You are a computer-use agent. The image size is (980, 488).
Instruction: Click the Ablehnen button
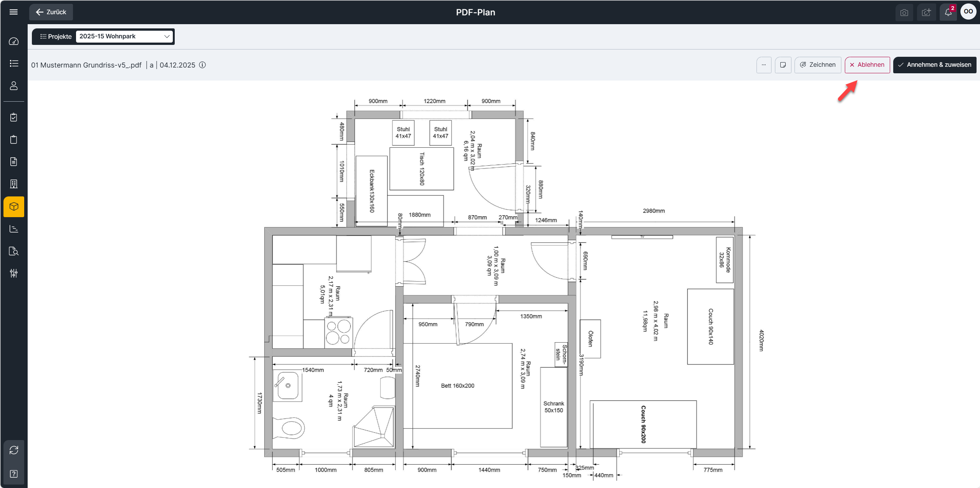coord(867,65)
